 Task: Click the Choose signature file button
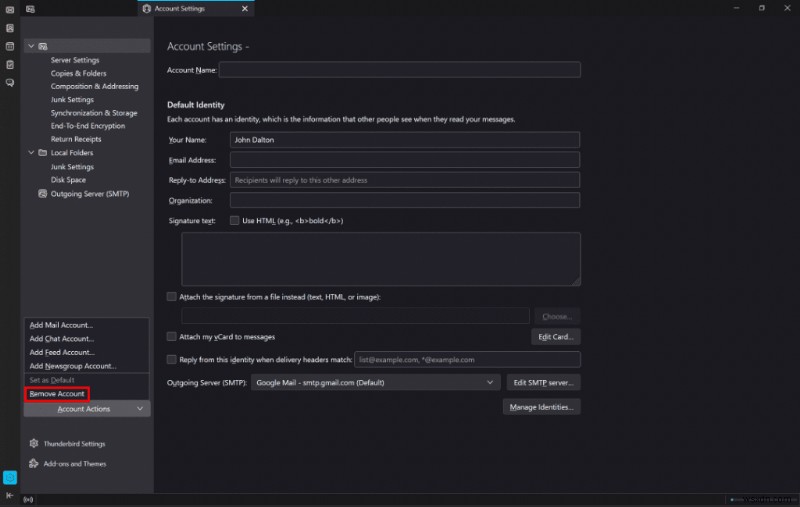(x=557, y=316)
